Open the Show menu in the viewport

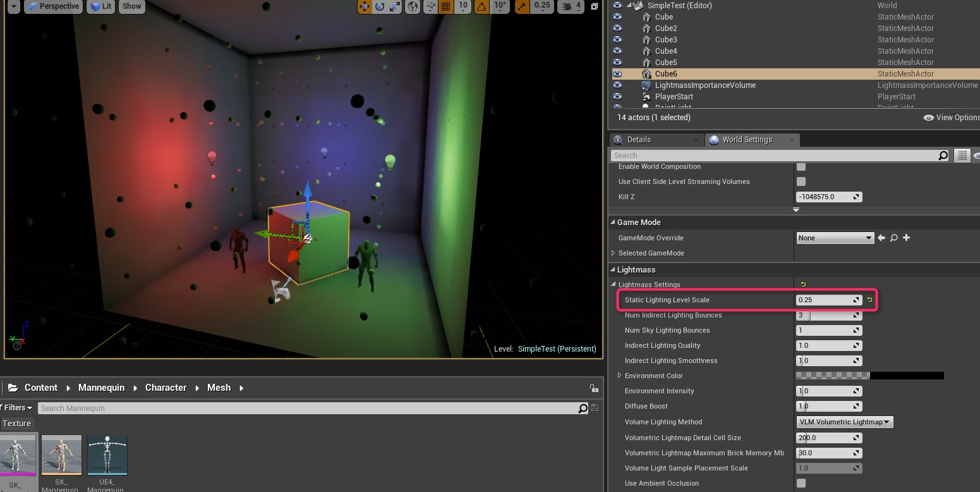coord(131,6)
